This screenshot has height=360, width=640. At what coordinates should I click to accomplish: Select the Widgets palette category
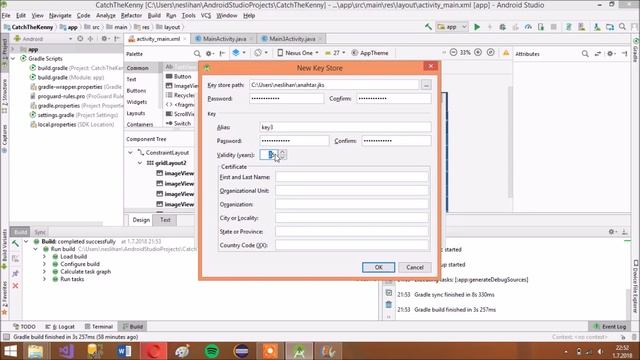coord(137,102)
